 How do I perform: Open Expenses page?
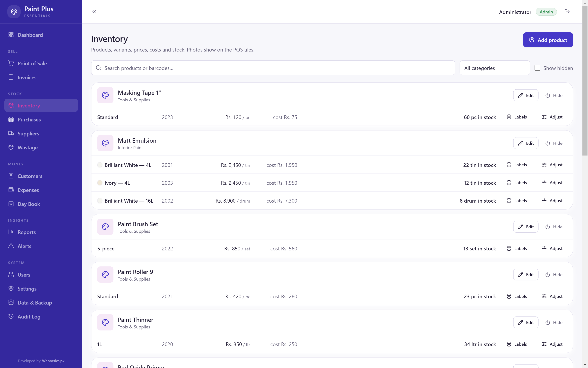tap(41, 190)
